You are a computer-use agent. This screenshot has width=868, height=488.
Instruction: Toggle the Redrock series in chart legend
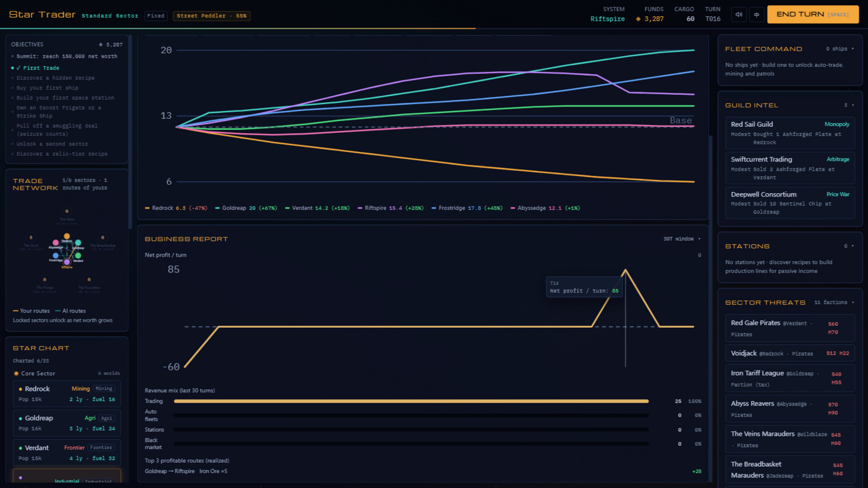click(x=176, y=208)
